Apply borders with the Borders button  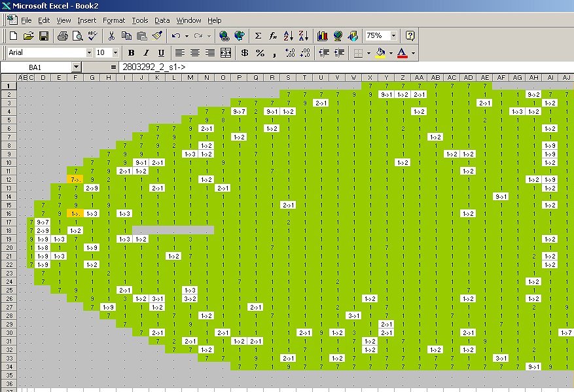359,53
